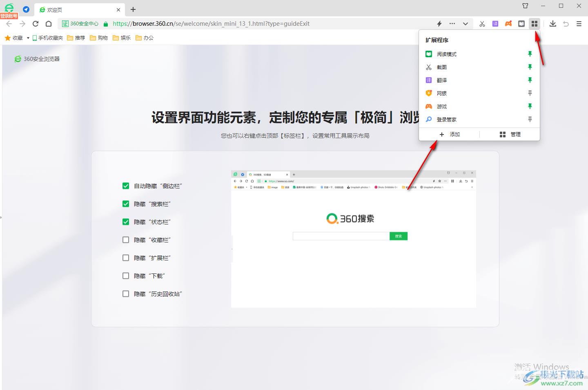Image resolution: width=588 pixels, height=390 pixels.
Task: Unpin 翻译 with its green pin
Action: (x=530, y=80)
